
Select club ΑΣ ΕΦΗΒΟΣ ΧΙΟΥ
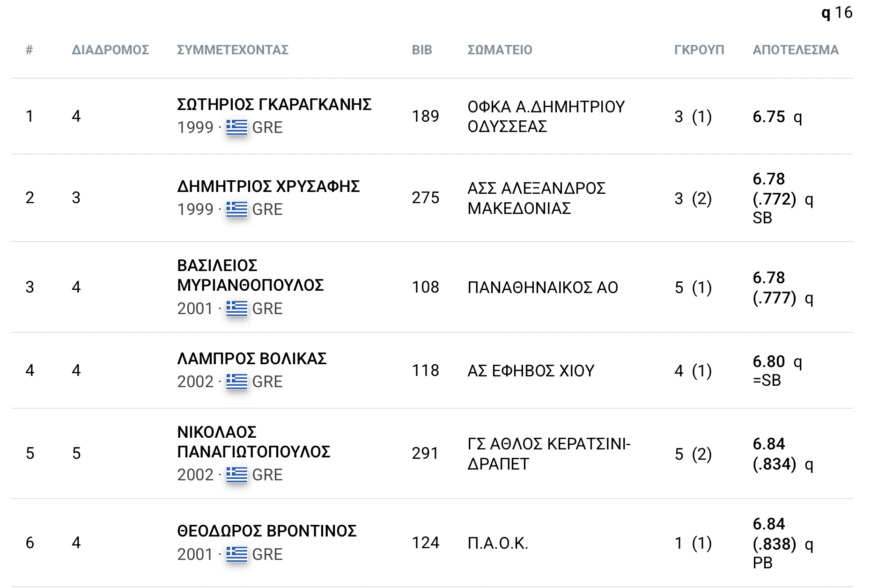[x=531, y=371]
